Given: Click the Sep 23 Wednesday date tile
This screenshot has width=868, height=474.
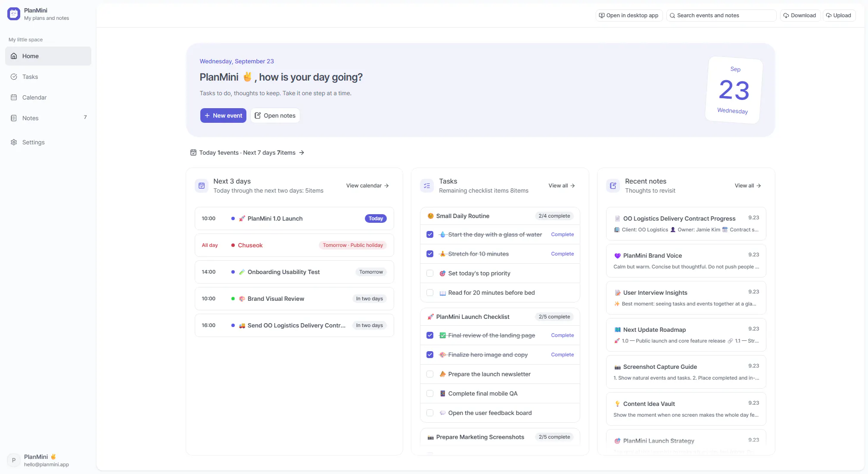Looking at the screenshot, I should 734,90.
